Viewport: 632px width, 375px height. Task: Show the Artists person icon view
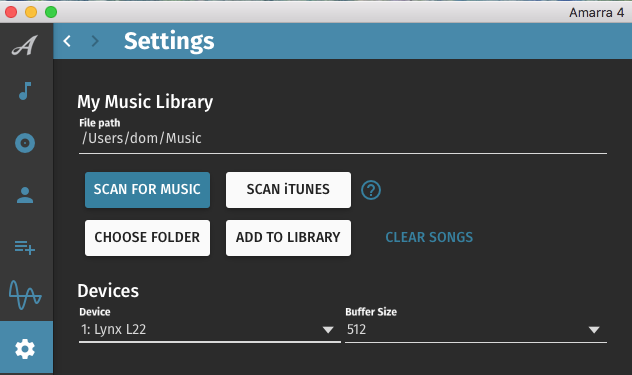point(25,195)
